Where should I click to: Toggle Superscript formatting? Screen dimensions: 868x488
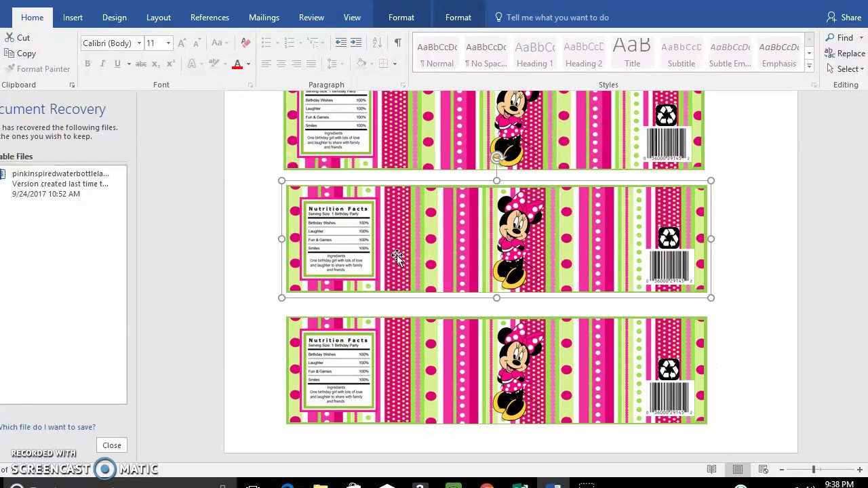click(171, 64)
